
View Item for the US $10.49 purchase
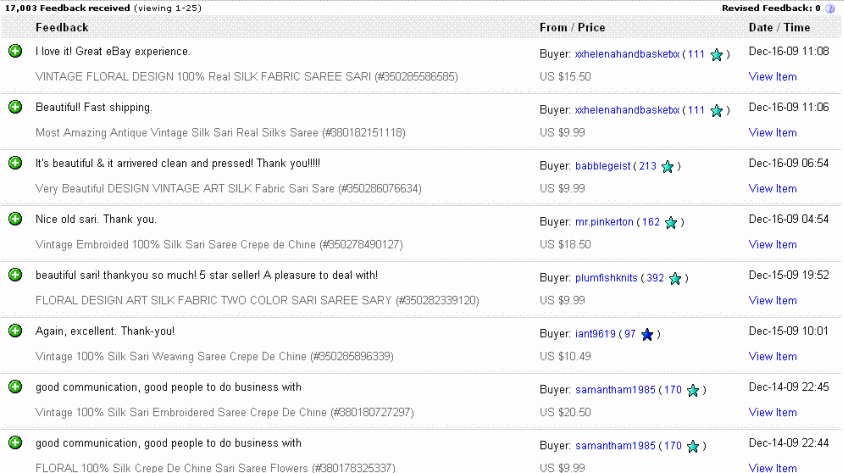(x=772, y=357)
